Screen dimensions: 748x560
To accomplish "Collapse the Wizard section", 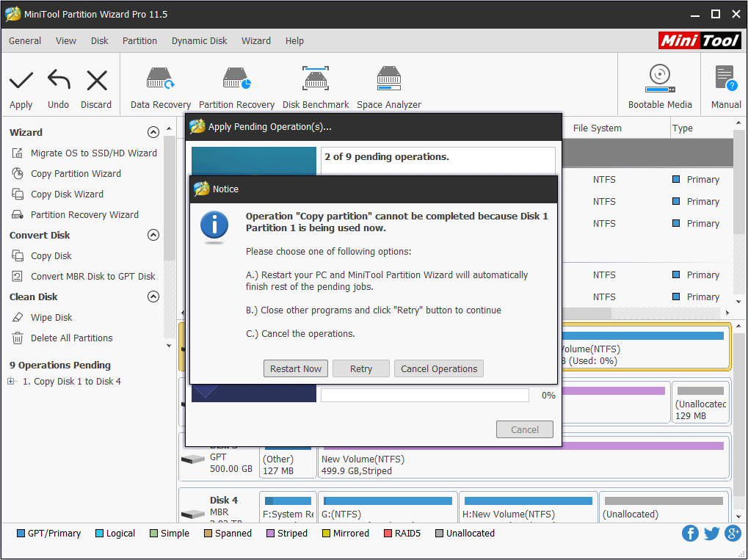I will 153,132.
